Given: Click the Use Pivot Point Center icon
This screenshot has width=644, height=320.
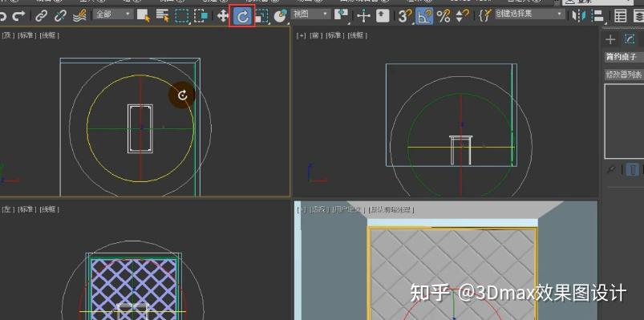Looking at the screenshot, I should coord(341,15).
